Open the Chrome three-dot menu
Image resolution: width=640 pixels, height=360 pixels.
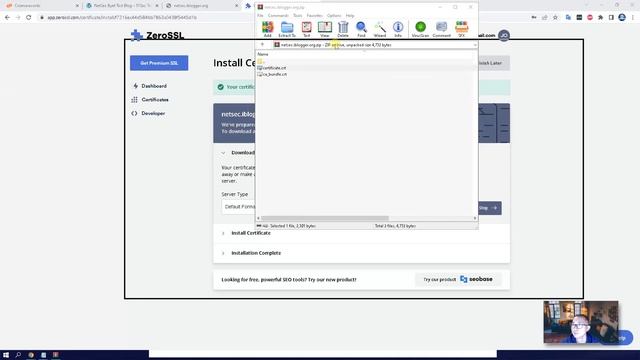(633, 18)
